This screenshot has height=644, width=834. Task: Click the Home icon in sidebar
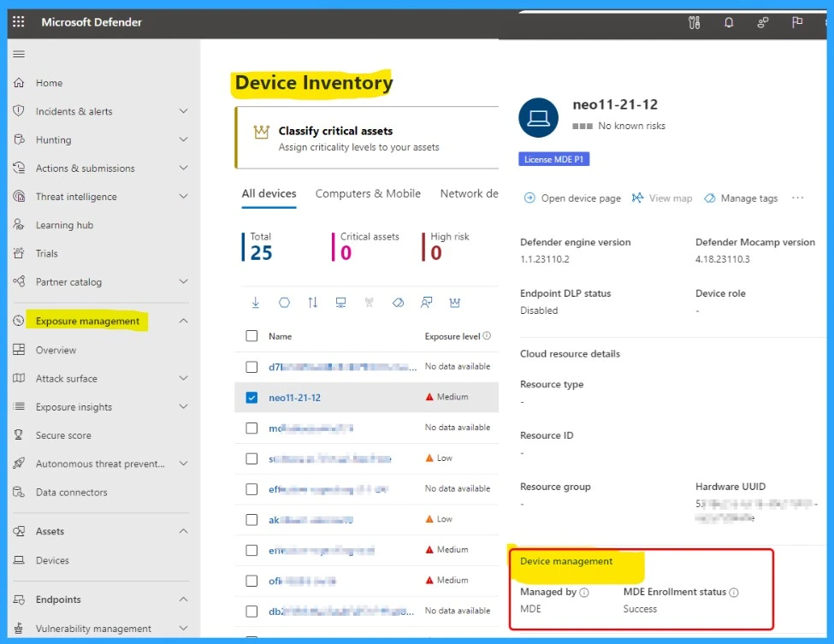click(19, 83)
